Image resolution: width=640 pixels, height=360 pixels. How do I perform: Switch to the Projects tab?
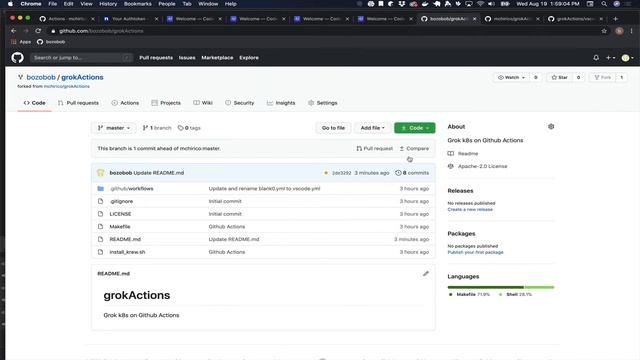pos(166,103)
